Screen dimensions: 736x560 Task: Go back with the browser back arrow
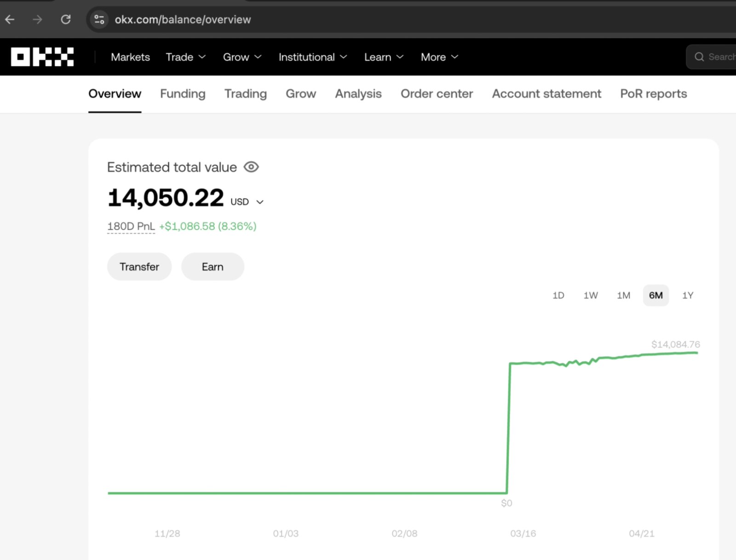(x=10, y=19)
